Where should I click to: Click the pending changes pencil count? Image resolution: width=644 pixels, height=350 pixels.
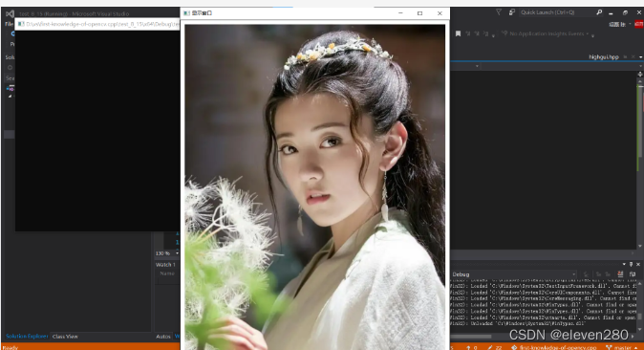coord(495,347)
